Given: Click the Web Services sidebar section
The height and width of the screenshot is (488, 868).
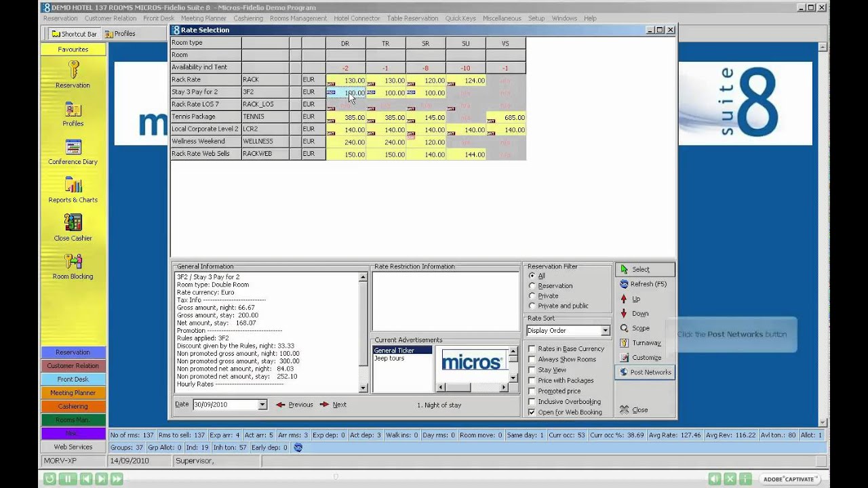Looking at the screenshot, I should 73,447.
